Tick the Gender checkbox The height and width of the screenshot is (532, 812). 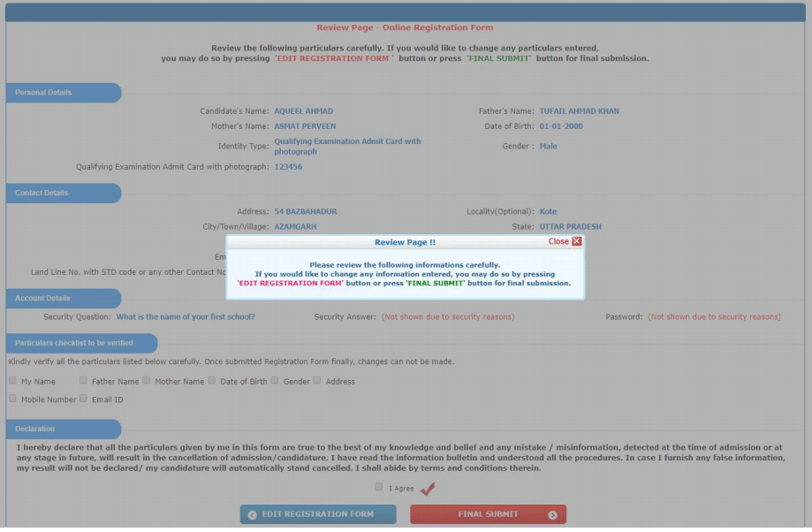click(275, 381)
